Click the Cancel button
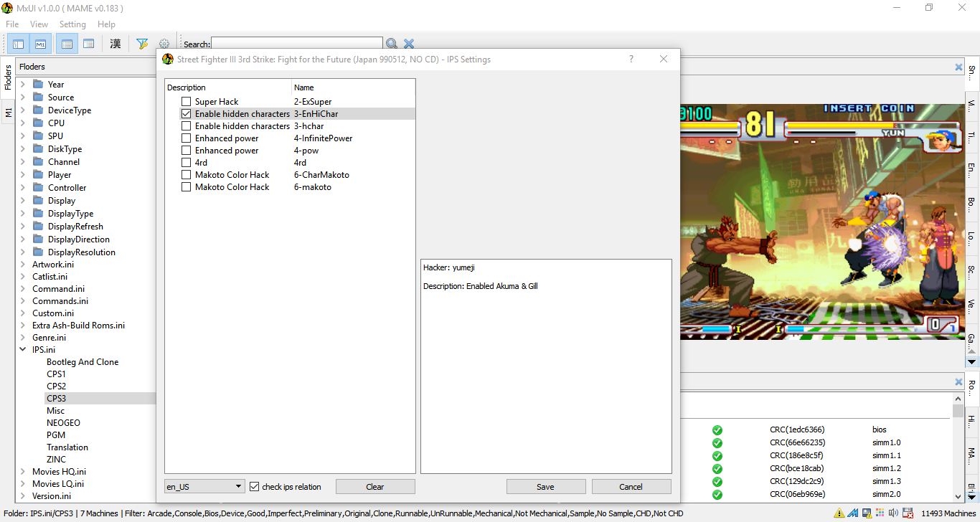980x522 pixels. (x=631, y=487)
